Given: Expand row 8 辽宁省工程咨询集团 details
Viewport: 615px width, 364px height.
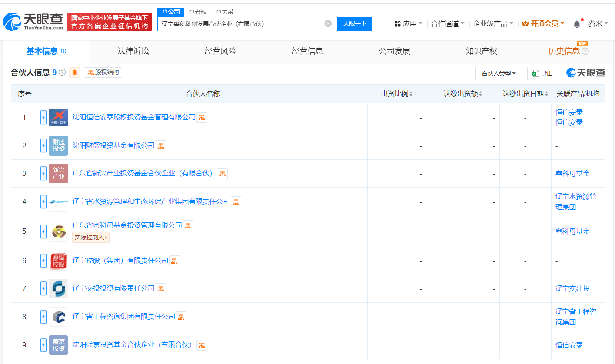Looking at the screenshot, I should coord(43,317).
